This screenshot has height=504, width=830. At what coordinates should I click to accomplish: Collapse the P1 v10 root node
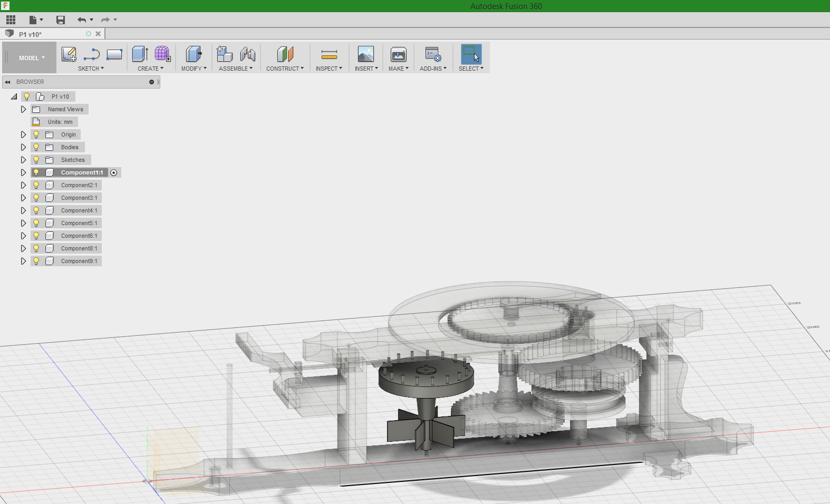[14, 96]
